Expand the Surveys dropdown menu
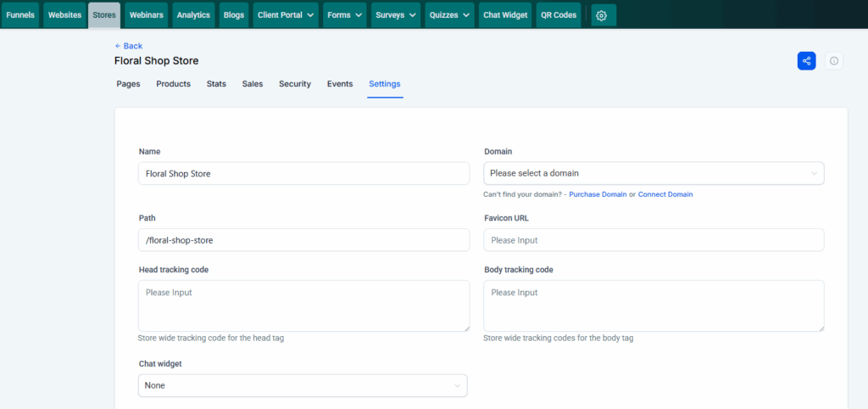Screen dimensions: 868x409 [x=395, y=15]
